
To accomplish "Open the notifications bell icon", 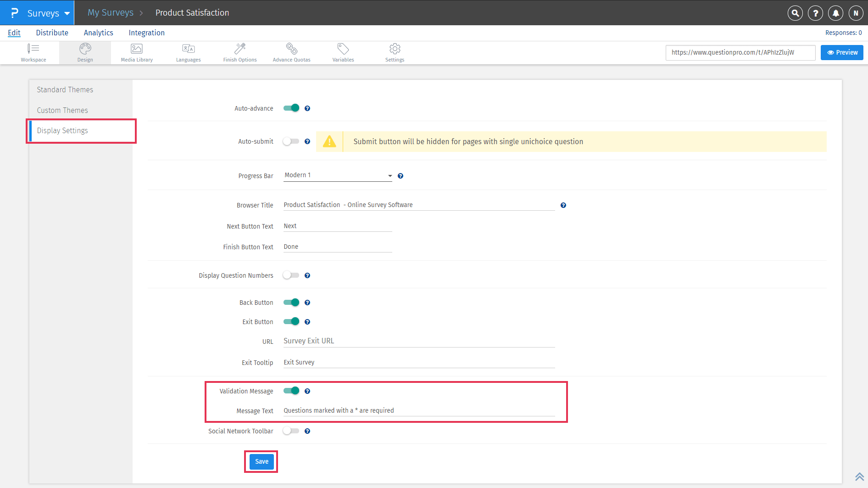I will coord(835,13).
